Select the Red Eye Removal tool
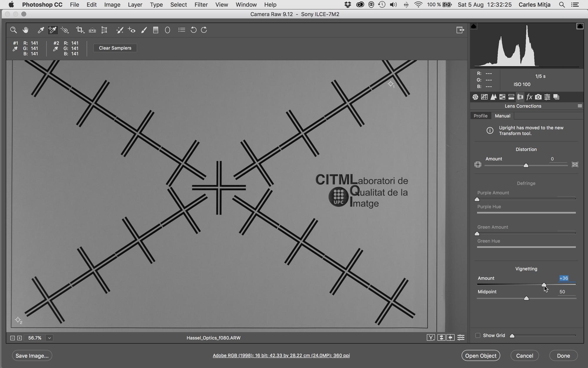 pos(132,30)
